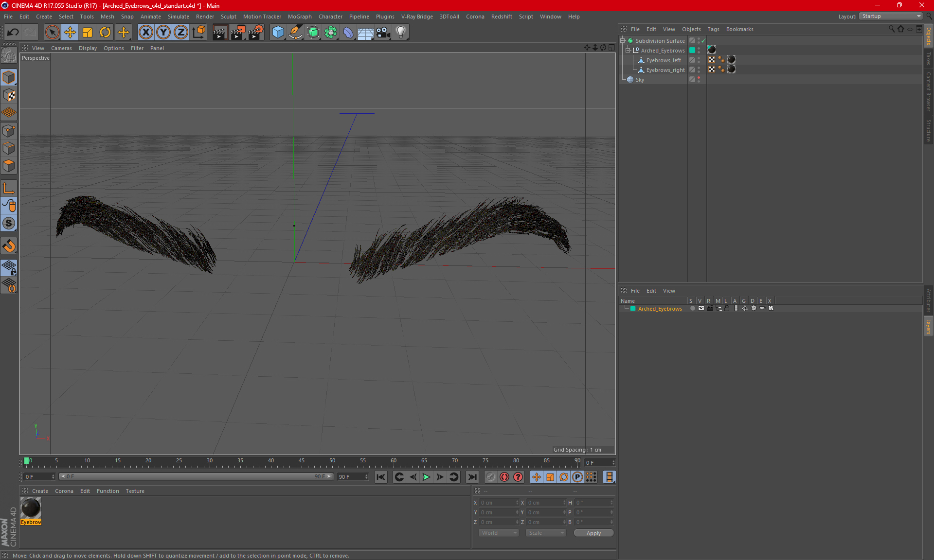Screen dimensions: 934x560
Task: Select Eyebrows_right object
Action: (665, 70)
